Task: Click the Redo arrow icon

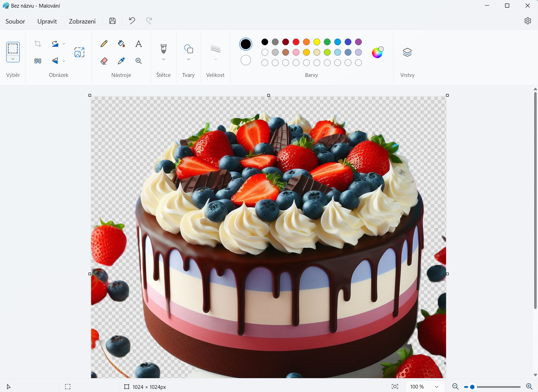Action: click(149, 21)
